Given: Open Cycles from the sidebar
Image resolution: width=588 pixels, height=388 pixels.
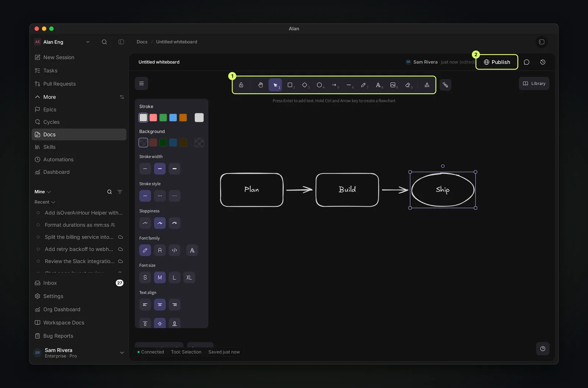Looking at the screenshot, I should coord(79,122).
